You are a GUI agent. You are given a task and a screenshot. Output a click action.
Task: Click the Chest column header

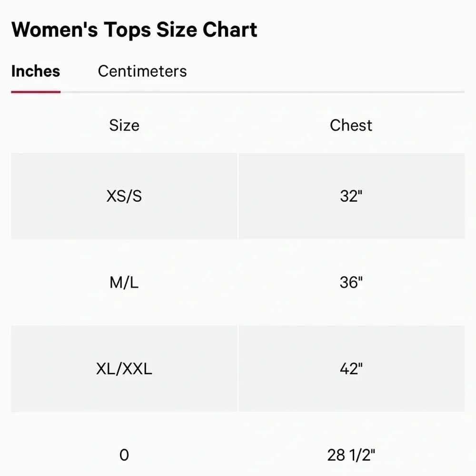(351, 125)
